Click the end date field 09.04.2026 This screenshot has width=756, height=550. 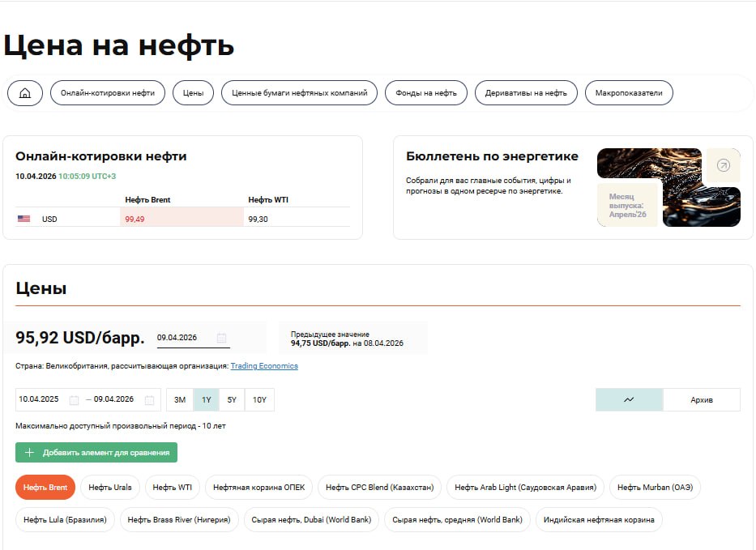(115, 400)
